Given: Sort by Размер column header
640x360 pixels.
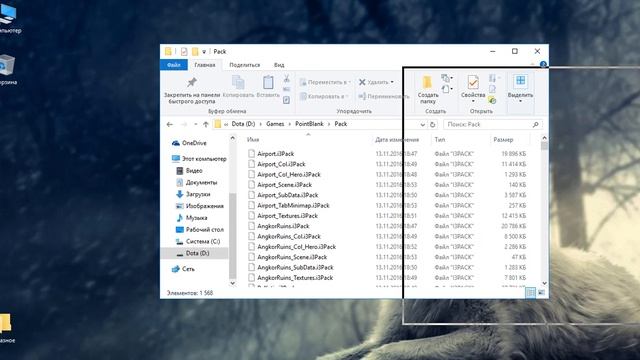Looking at the screenshot, I should point(503,140).
